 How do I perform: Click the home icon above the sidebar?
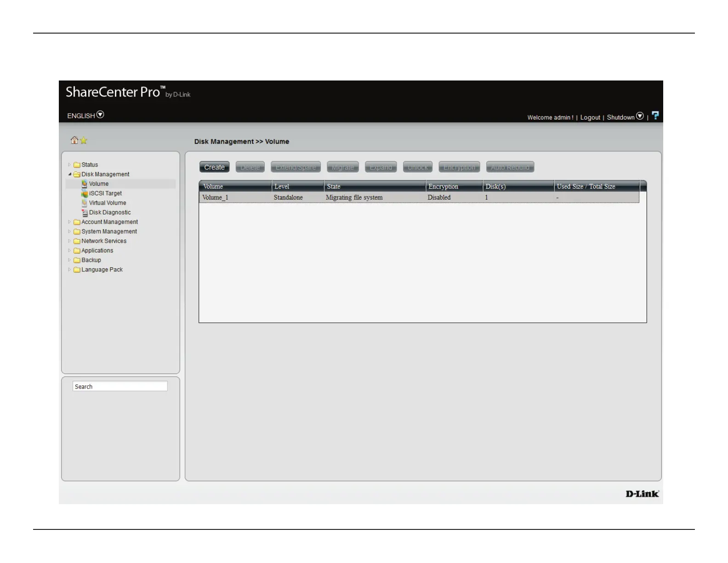pyautogui.click(x=74, y=140)
